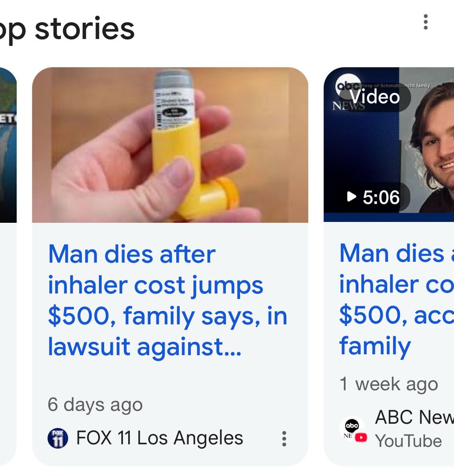
Task: Click the ABC News source name text
Action: 414,417
